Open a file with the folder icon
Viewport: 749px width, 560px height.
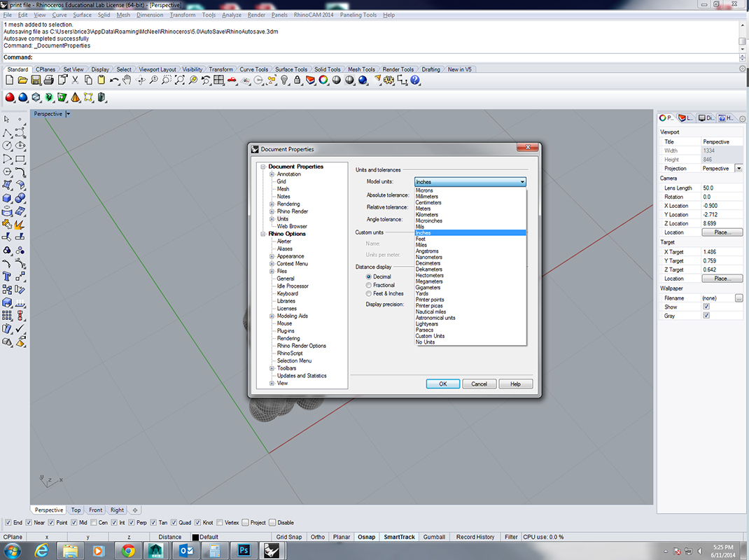pyautogui.click(x=22, y=80)
